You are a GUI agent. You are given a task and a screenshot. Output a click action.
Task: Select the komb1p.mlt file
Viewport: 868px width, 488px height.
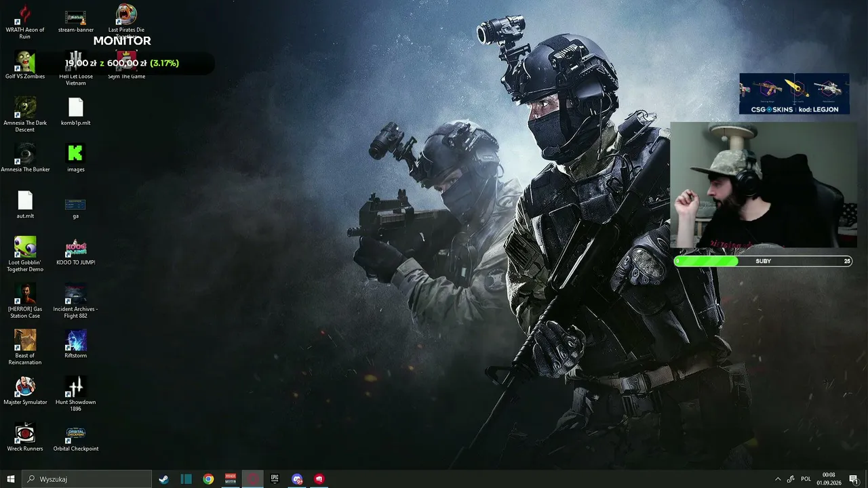click(75, 112)
